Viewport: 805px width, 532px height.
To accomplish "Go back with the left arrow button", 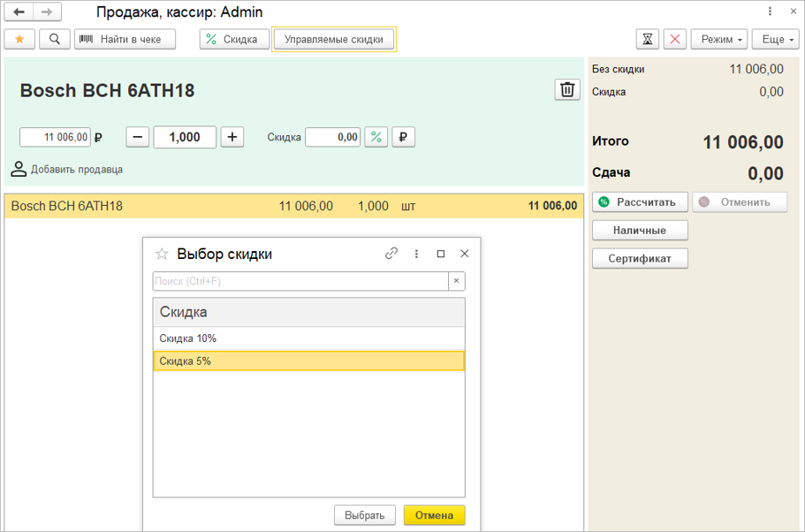I will (x=19, y=11).
